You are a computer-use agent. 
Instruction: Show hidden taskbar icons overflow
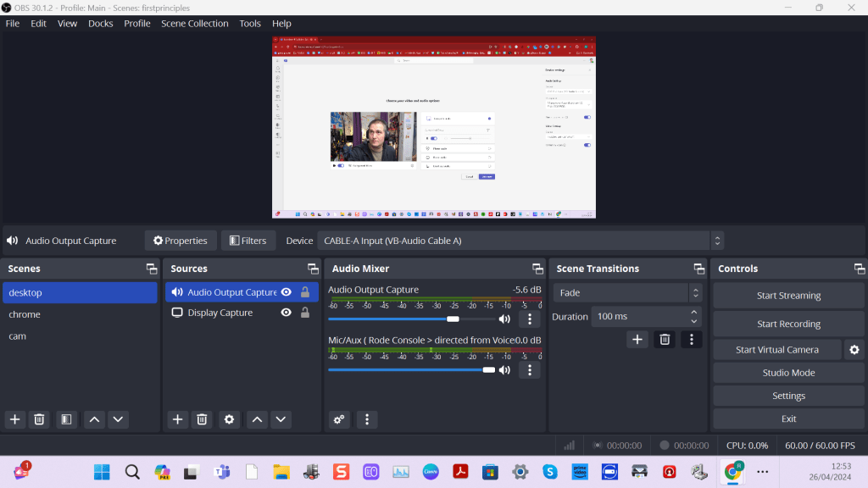tap(762, 472)
